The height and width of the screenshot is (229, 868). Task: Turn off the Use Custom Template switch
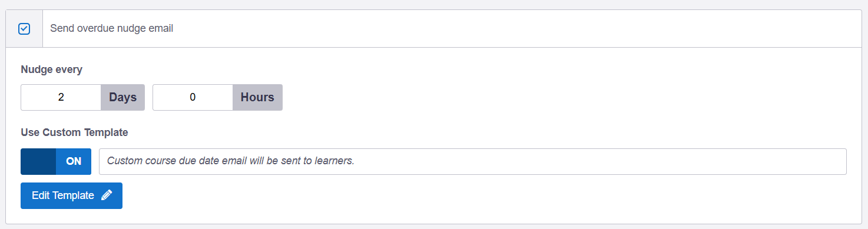coord(56,161)
